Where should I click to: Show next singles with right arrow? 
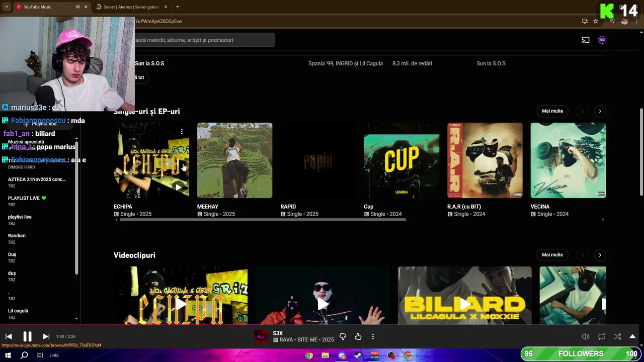point(600,111)
